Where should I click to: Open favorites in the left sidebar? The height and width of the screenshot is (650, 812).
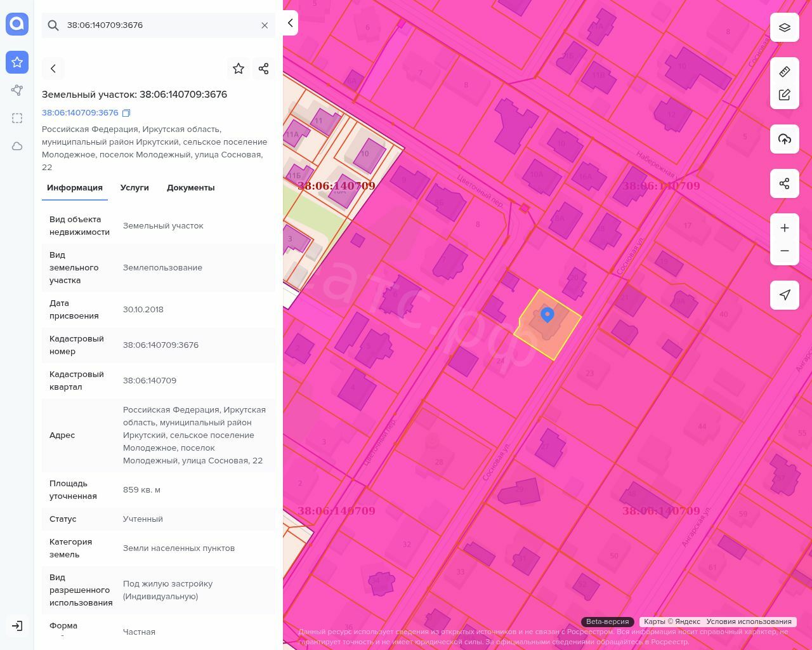[17, 62]
